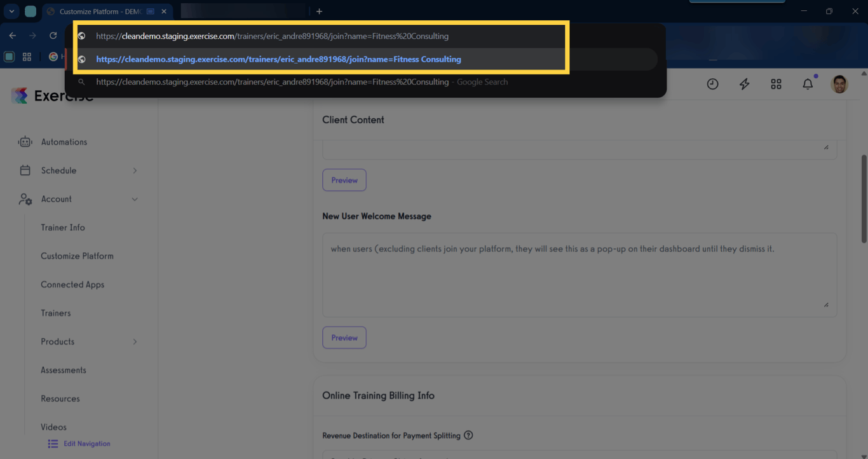Click the Client Content text field
The image size is (868, 459).
[580, 149]
